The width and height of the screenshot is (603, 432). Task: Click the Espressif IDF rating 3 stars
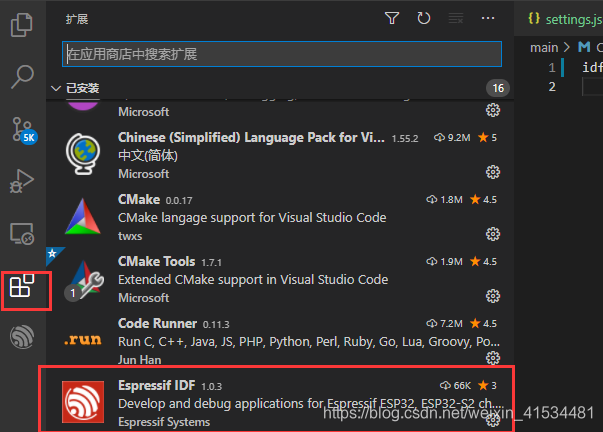(x=487, y=385)
